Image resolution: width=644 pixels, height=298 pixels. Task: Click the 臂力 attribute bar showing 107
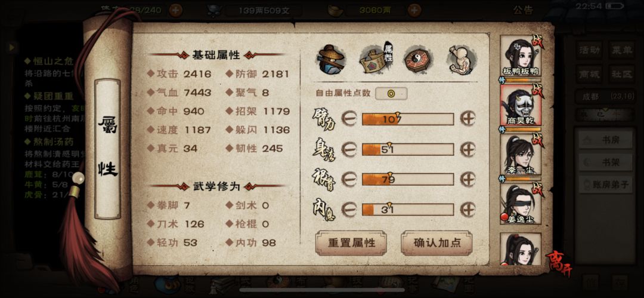click(x=407, y=119)
